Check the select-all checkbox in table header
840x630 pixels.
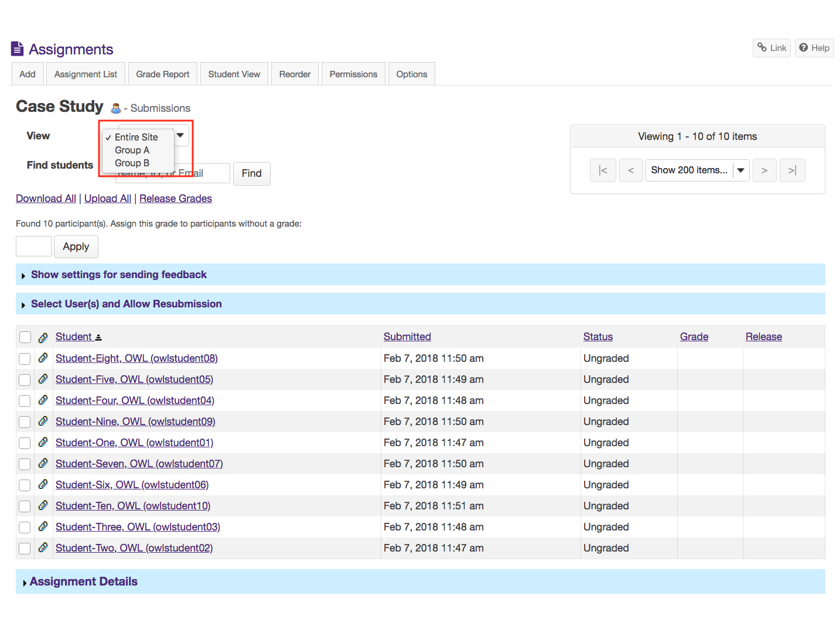(25, 337)
